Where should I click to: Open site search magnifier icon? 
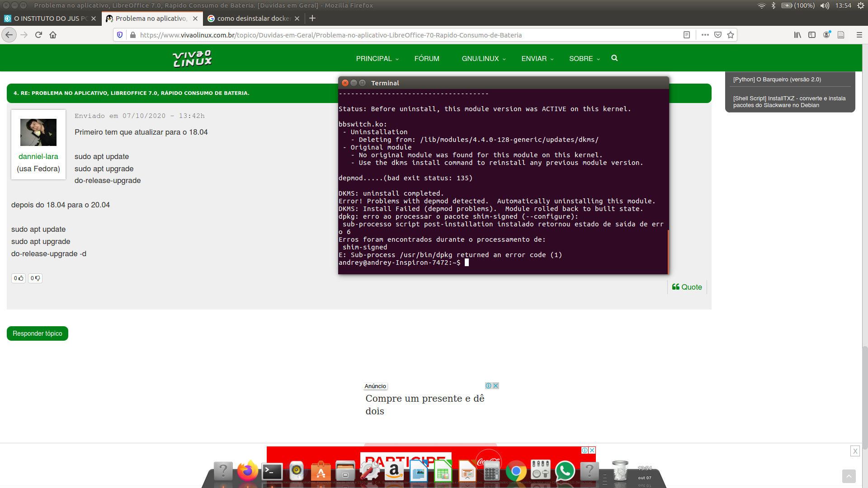coord(614,58)
